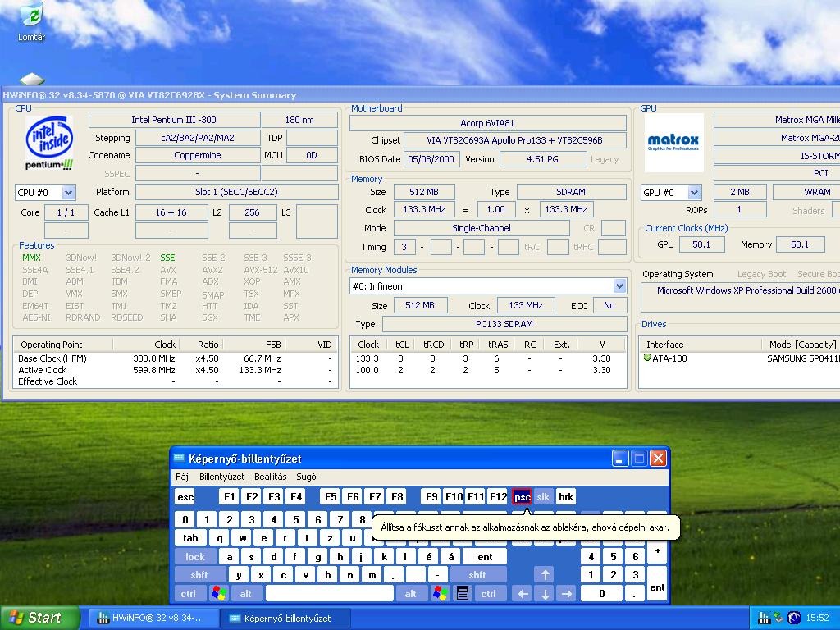Click the spacebar on the keyboard
Viewport: 840px width, 630px height.
click(330, 594)
